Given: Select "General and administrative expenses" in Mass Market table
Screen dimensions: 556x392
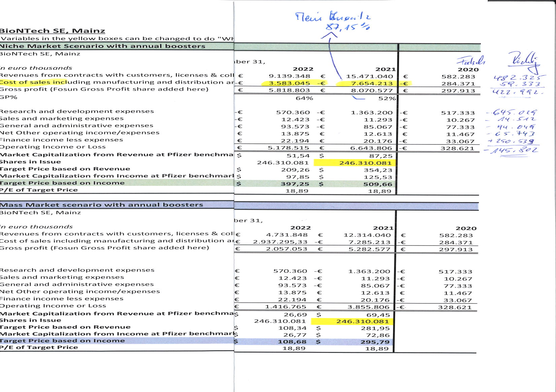Looking at the screenshot, I should pos(77,285).
